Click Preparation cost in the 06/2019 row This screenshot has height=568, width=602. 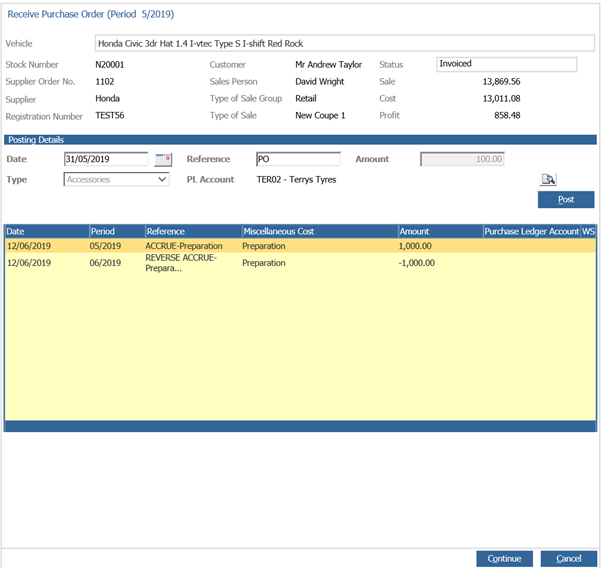click(x=264, y=263)
